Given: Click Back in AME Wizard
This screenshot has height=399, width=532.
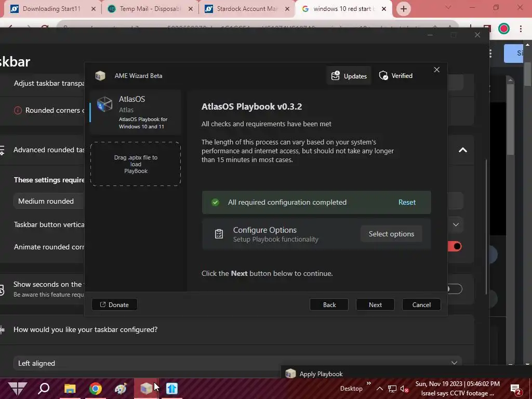Looking at the screenshot, I should 329,304.
